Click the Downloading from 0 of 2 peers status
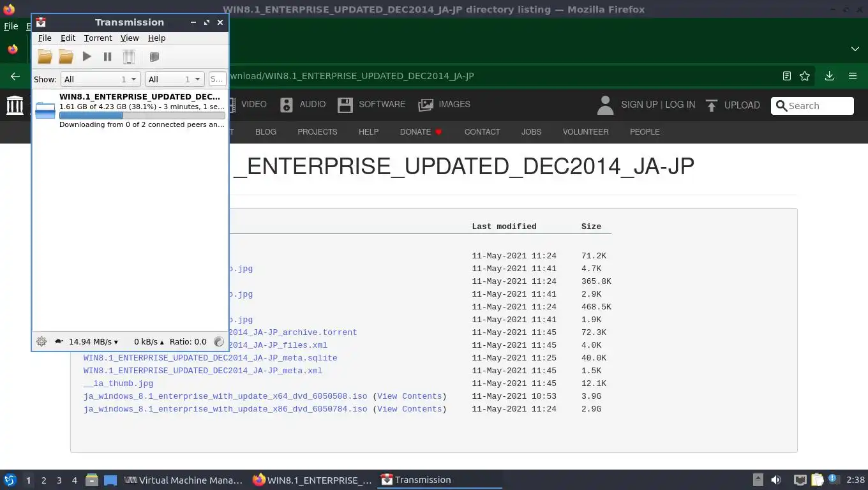 [x=142, y=124]
